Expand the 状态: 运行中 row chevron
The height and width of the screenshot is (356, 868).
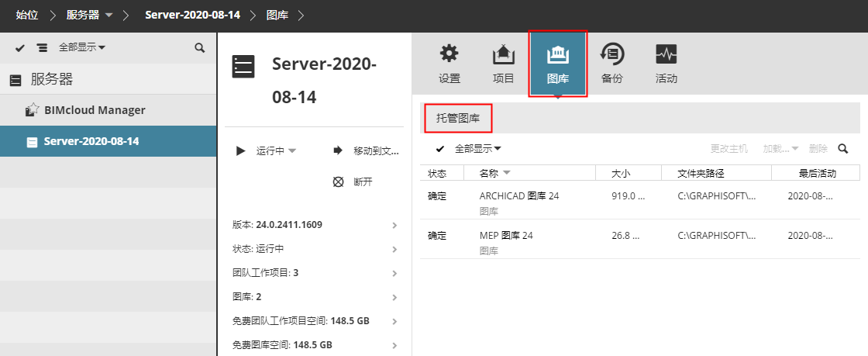click(394, 249)
